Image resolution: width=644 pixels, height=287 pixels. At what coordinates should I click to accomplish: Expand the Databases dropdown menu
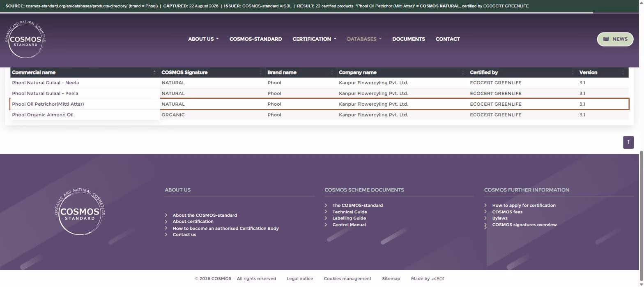tap(364, 39)
